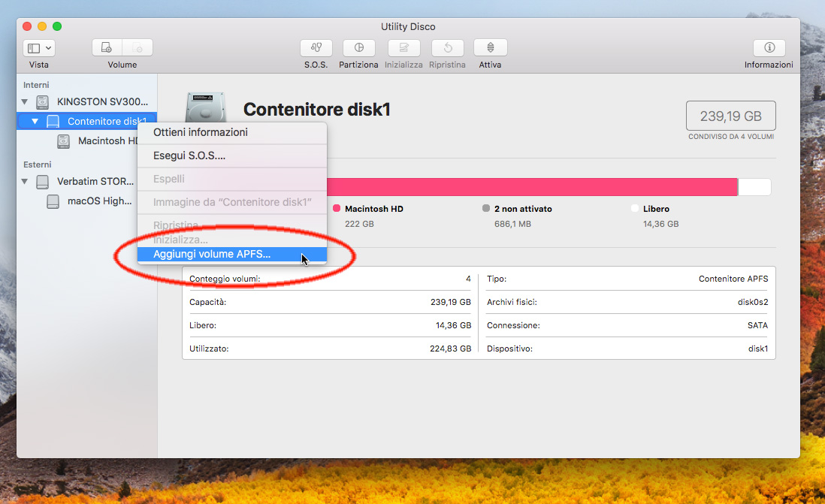Collapse the Contenitore disk1 disclosure triangle

tap(35, 121)
